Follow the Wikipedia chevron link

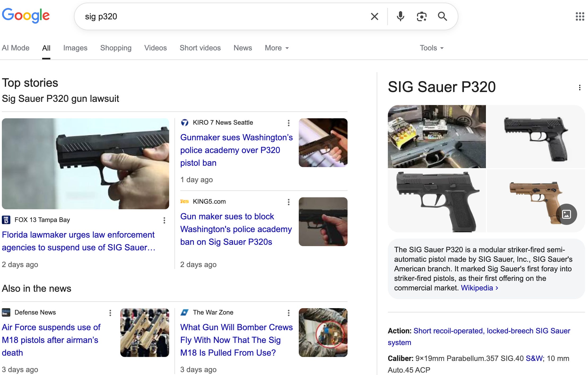[x=479, y=288]
